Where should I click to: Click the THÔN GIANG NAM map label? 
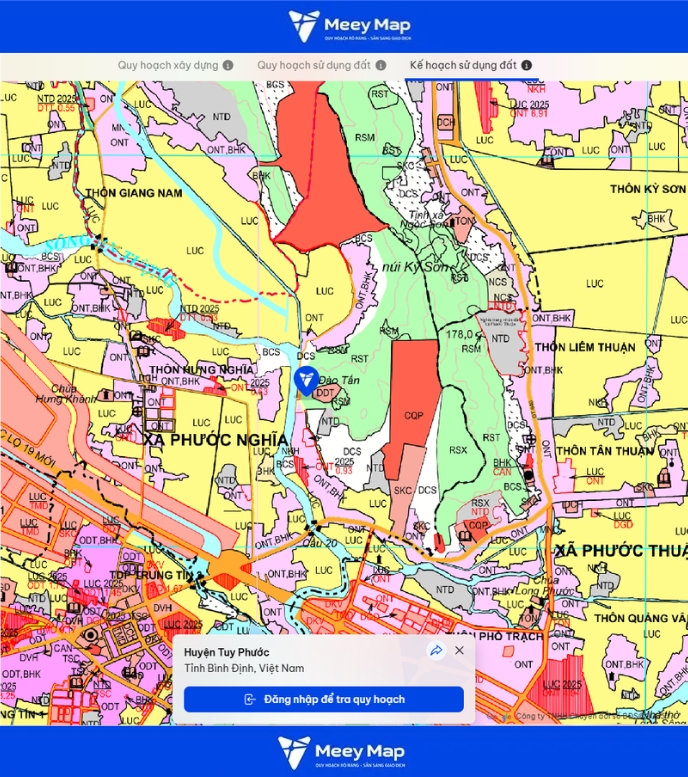(x=133, y=192)
